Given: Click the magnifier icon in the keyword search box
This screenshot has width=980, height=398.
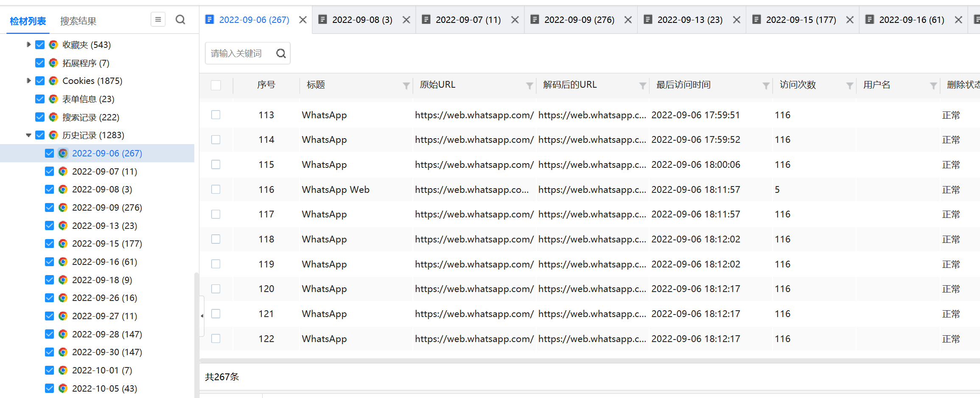Looking at the screenshot, I should pyautogui.click(x=281, y=53).
